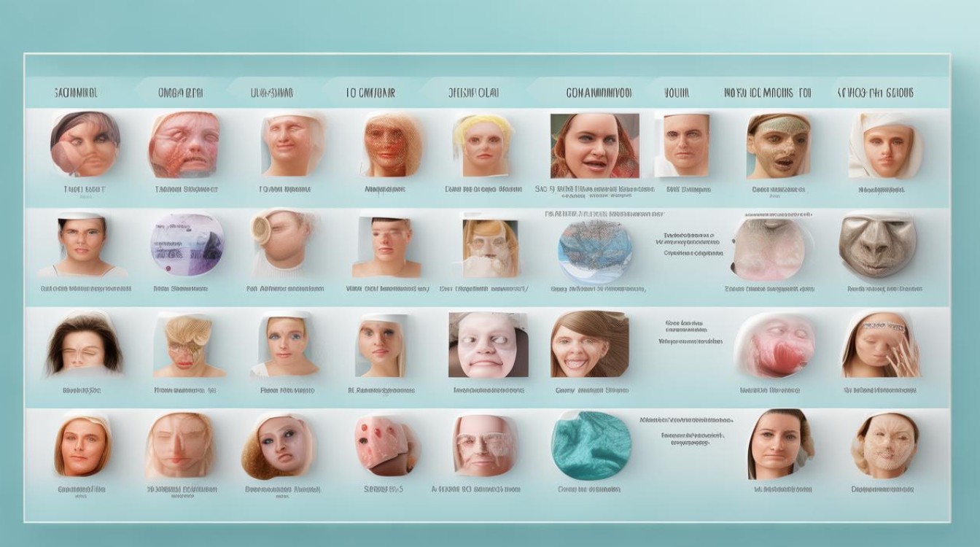This screenshot has height=547, width=980.
Task: Open the "IO CAMBAIR" header tab
Action: (x=370, y=93)
